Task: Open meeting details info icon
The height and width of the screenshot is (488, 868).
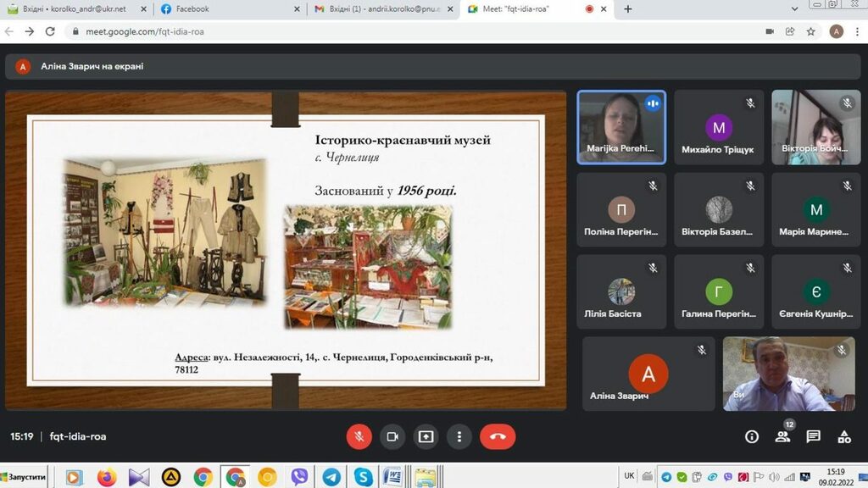Action: [x=751, y=436]
